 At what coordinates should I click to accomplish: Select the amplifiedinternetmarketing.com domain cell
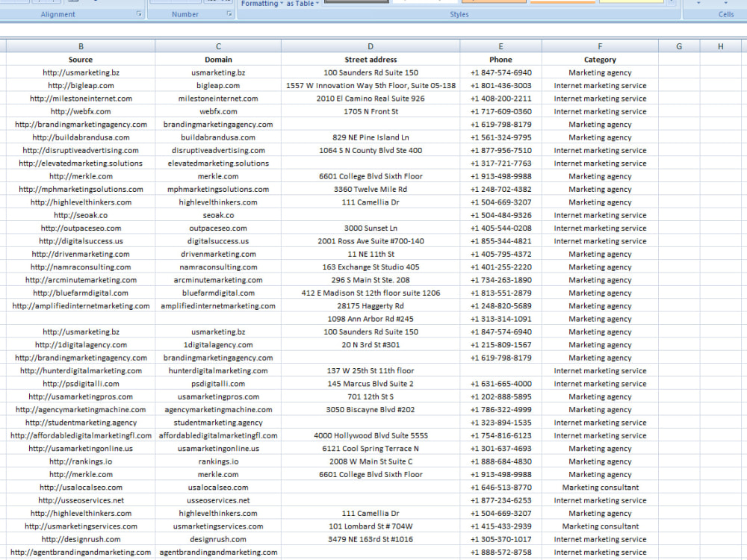click(218, 305)
